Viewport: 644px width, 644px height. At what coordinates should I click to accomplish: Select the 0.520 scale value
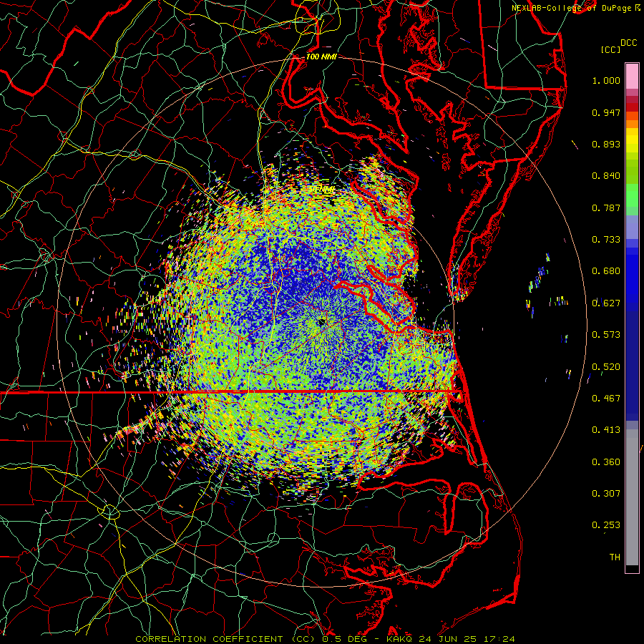coord(606,367)
